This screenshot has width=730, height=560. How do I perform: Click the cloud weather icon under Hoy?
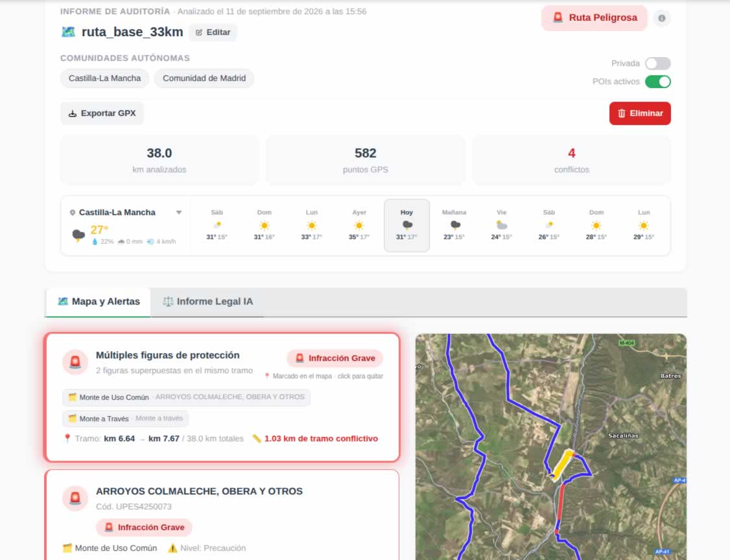point(407,226)
